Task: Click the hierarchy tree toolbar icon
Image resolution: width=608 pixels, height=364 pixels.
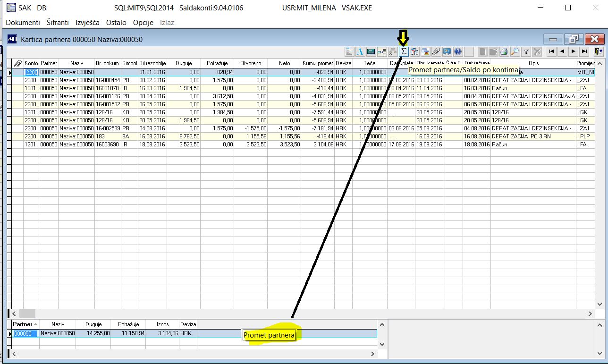Action: [393, 51]
